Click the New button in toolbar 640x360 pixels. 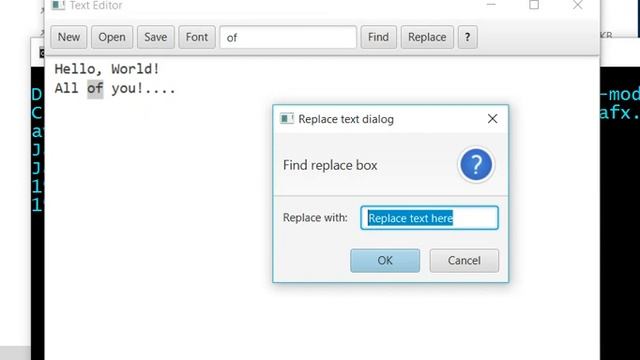[69, 37]
